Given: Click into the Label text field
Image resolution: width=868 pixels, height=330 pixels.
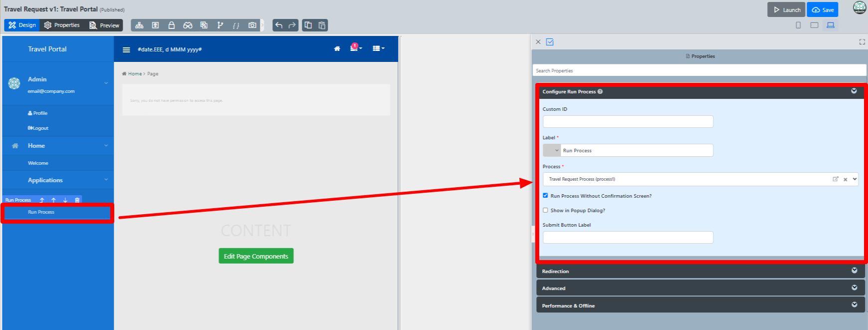Looking at the screenshot, I should (637, 150).
